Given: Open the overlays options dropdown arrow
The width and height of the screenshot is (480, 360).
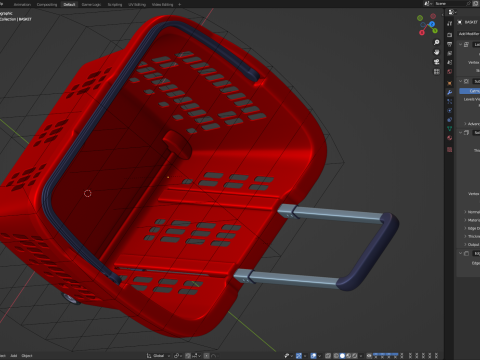Looking at the screenshot, I should pos(319,356).
